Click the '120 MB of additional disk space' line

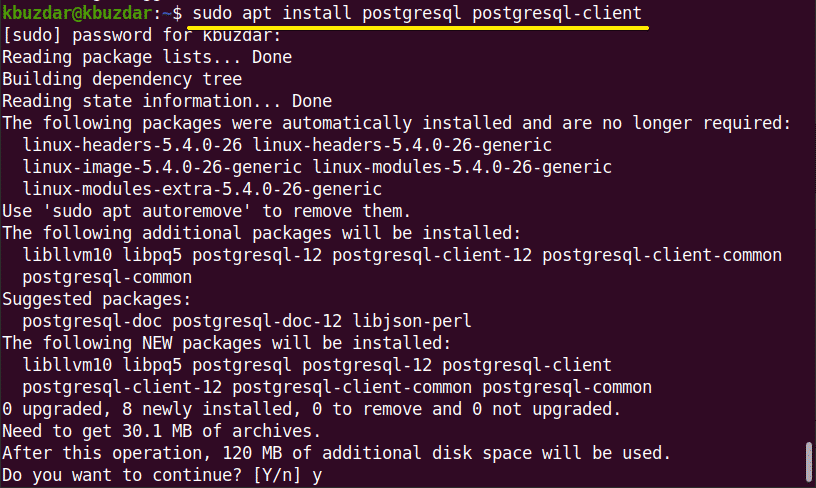coord(336,453)
